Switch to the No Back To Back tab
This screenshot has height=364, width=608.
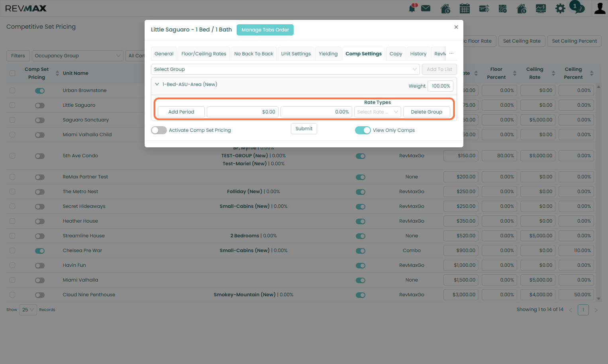(x=254, y=54)
